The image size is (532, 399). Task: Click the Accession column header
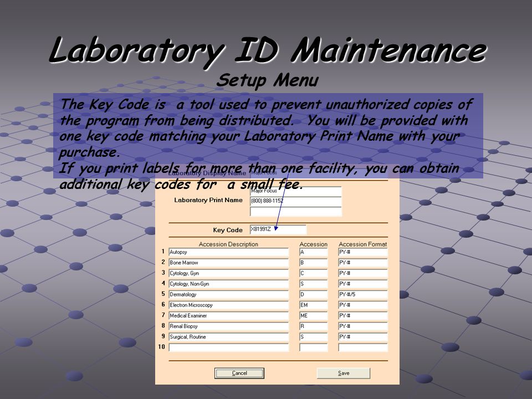pyautogui.click(x=314, y=244)
